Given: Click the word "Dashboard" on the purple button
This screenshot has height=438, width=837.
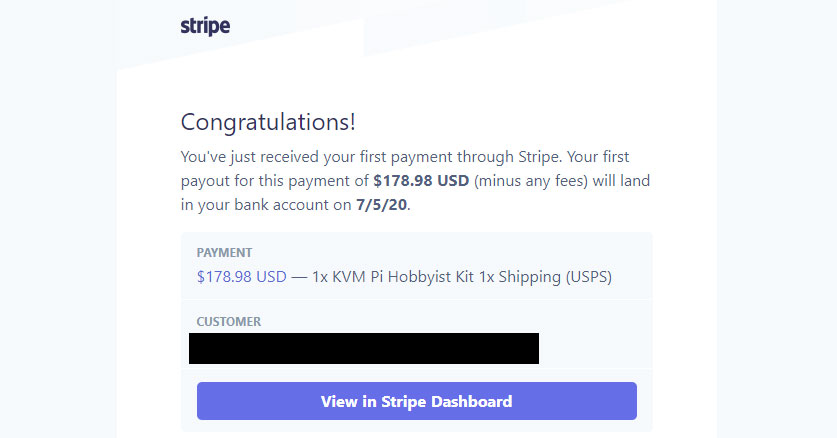Looking at the screenshot, I should [470, 401].
